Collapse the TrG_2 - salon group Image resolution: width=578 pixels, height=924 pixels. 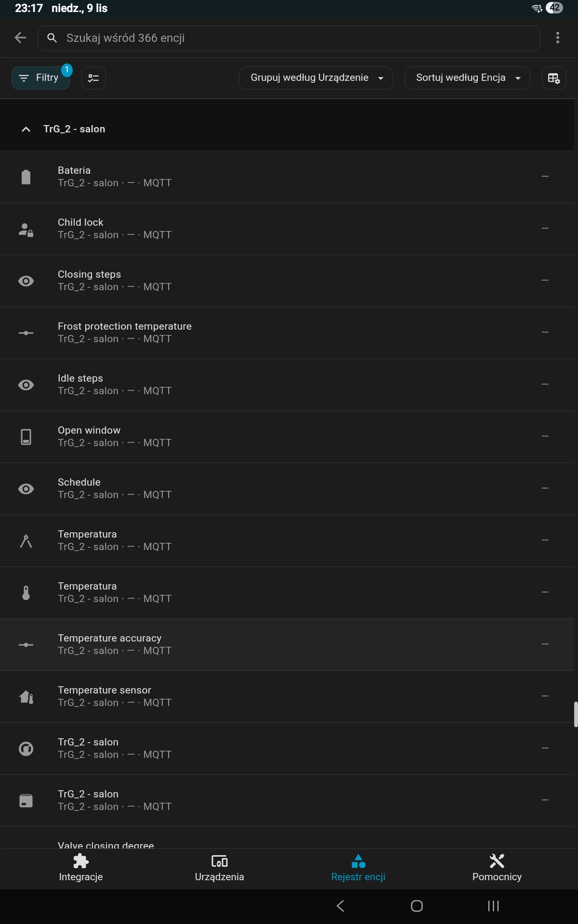(26, 129)
